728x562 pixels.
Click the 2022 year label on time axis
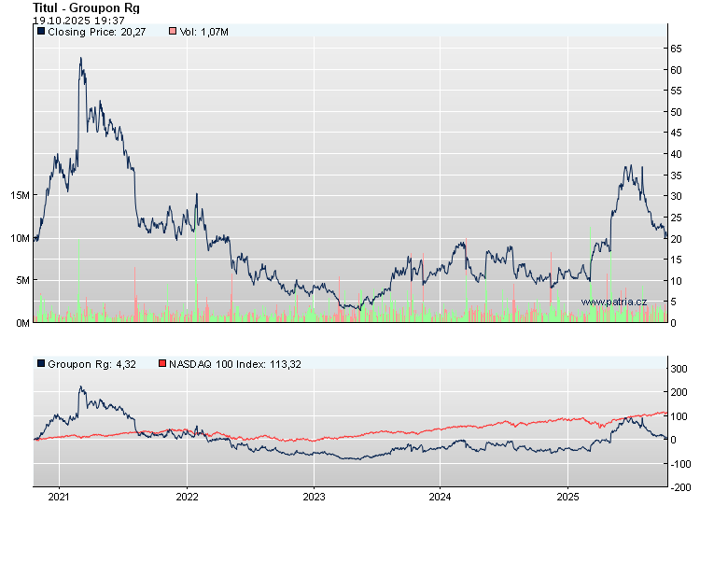tap(187, 496)
